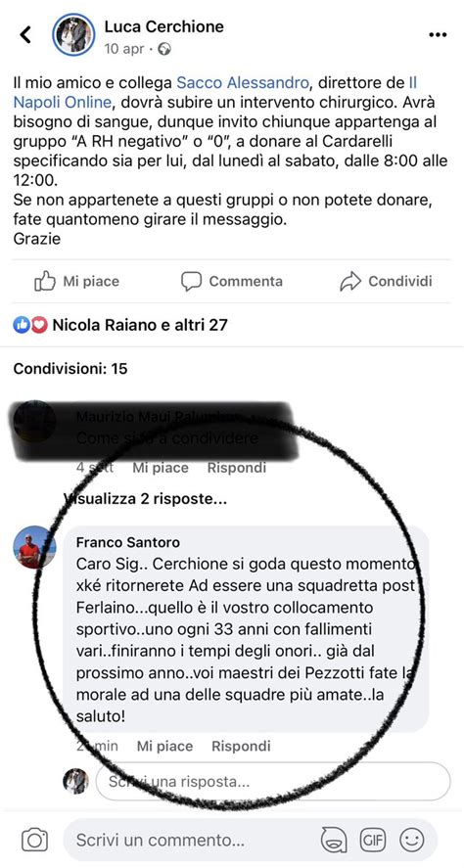Like Franco Santoro's comment via Mi piace
The width and height of the screenshot is (464, 868).
tap(164, 746)
